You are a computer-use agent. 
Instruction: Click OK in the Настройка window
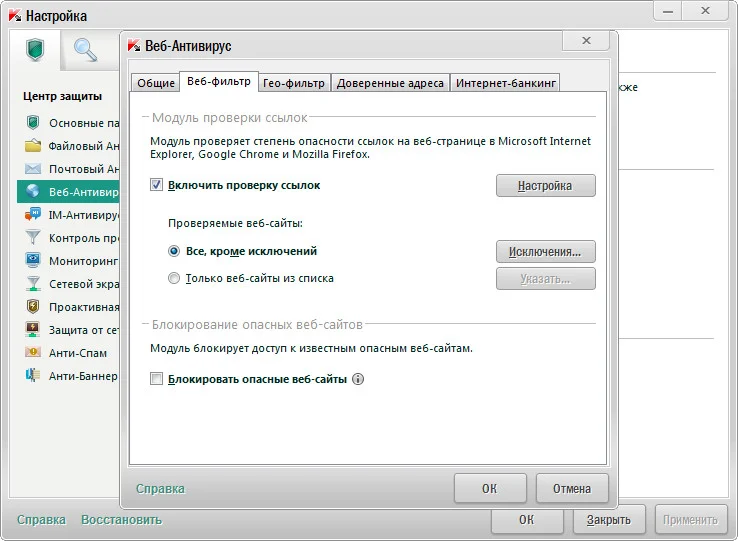[527, 520]
